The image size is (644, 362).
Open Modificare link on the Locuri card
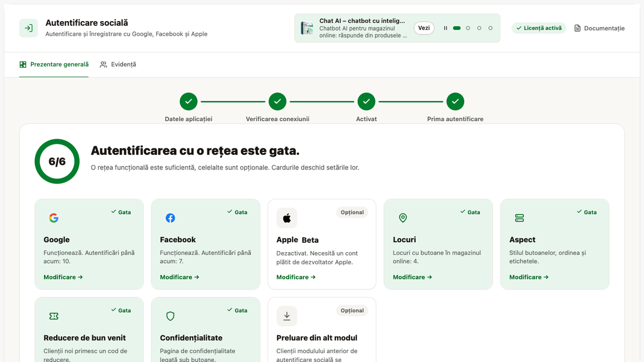click(412, 277)
